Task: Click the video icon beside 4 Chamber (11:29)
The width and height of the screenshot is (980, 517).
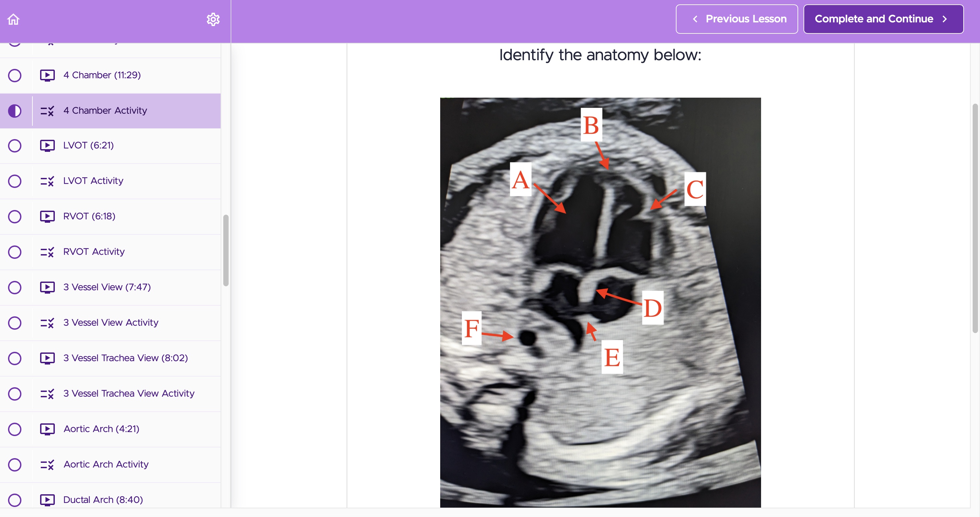Action: click(47, 75)
